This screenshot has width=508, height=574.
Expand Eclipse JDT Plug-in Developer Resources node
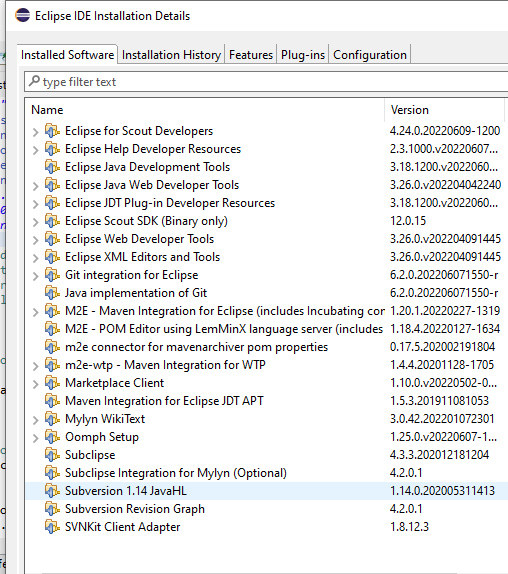point(36,204)
